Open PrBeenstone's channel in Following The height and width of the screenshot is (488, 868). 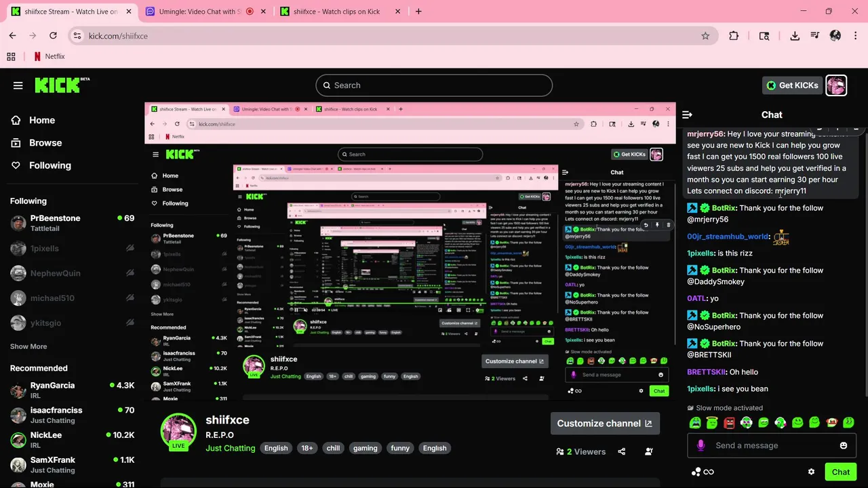72,223
